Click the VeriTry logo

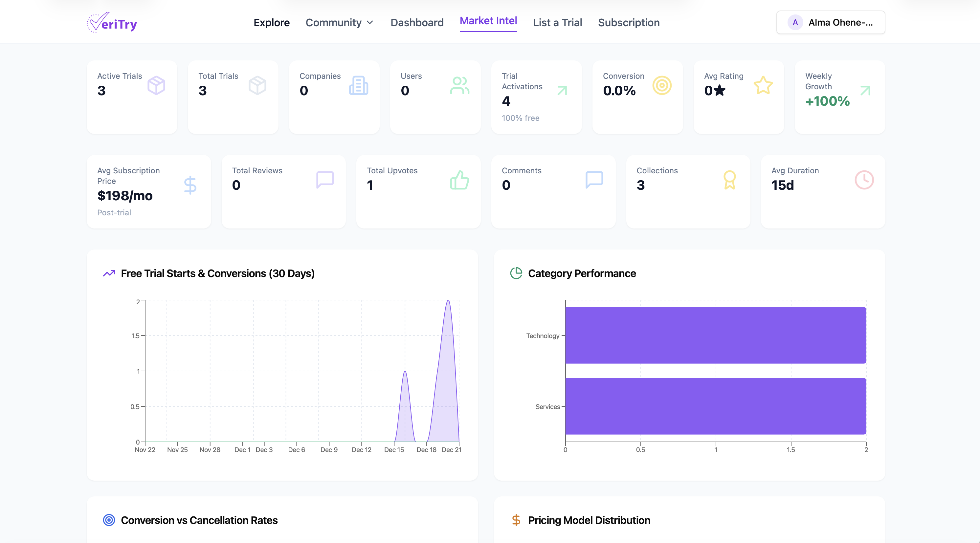[x=111, y=22]
